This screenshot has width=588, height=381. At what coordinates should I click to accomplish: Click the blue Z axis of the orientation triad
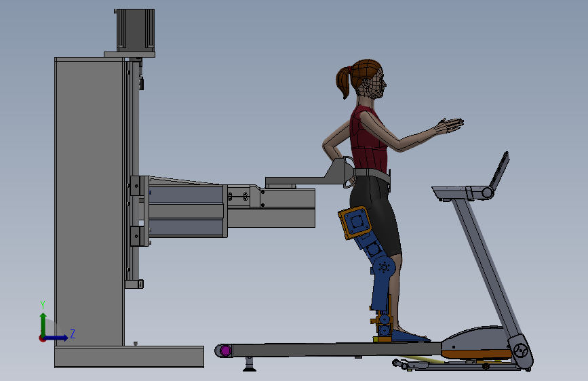tap(57, 338)
